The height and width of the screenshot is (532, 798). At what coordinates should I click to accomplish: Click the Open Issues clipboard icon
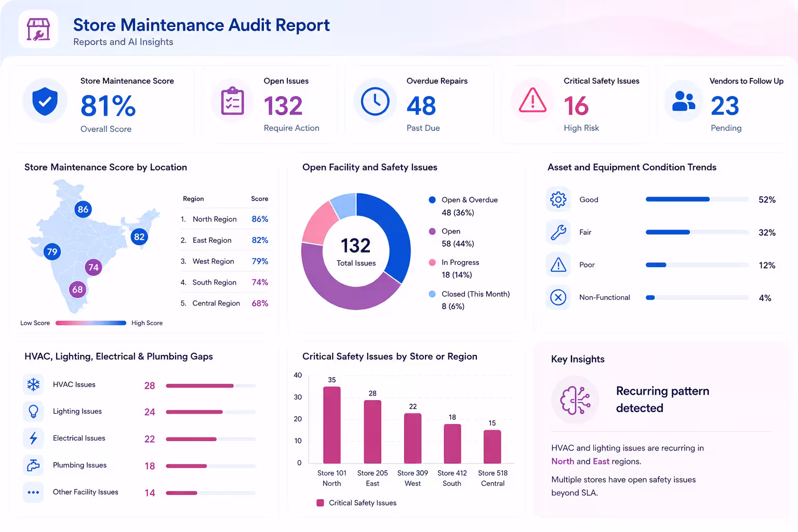tap(232, 101)
